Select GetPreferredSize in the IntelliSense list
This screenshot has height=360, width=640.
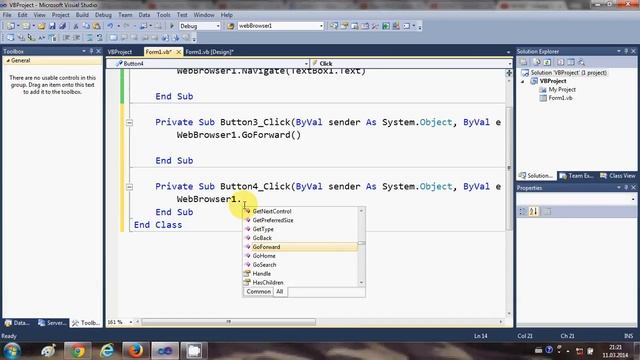tap(300, 220)
